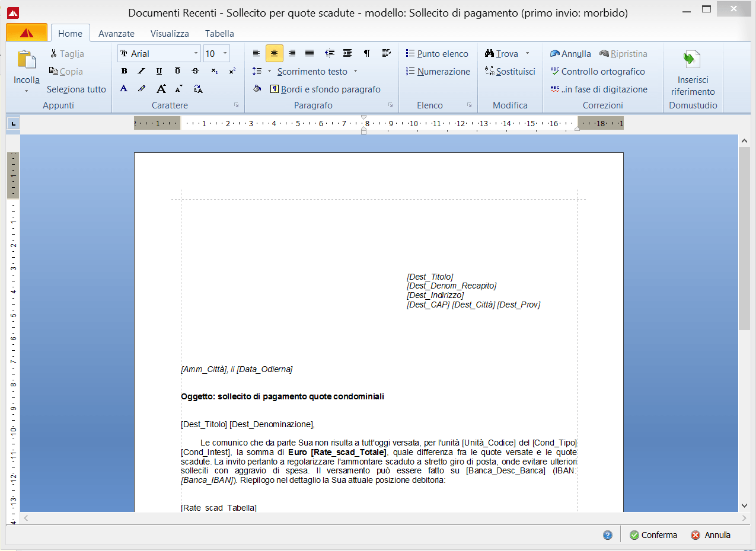Click Numerazione numbered list
Image resolution: width=756 pixels, height=551 pixels.
pos(438,72)
